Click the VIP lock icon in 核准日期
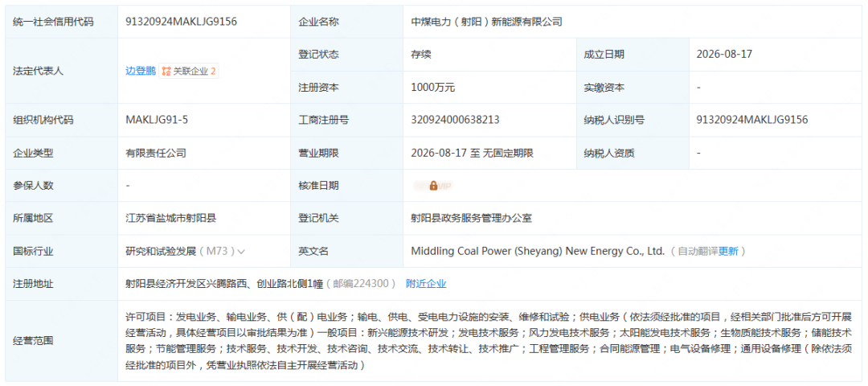868x386 pixels. click(x=433, y=186)
